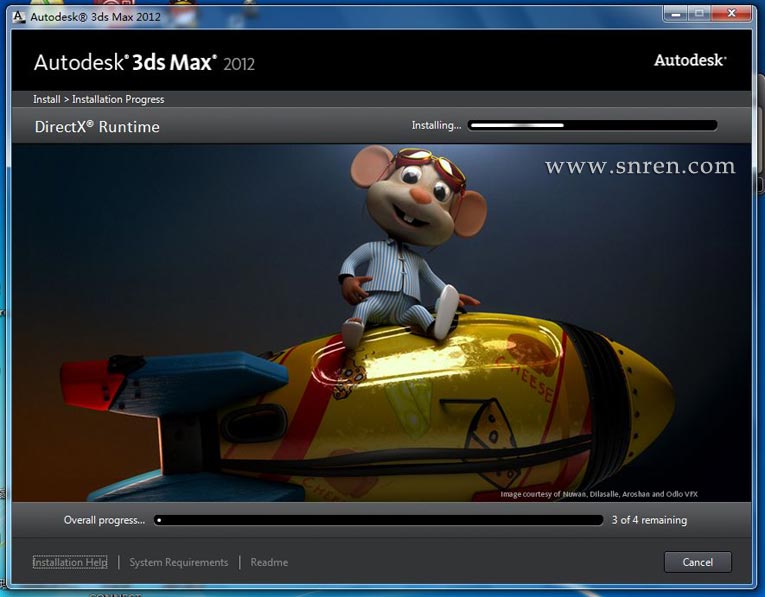The width and height of the screenshot is (765, 597).
Task: Open the Installation Help link
Action: pyautogui.click(x=70, y=562)
